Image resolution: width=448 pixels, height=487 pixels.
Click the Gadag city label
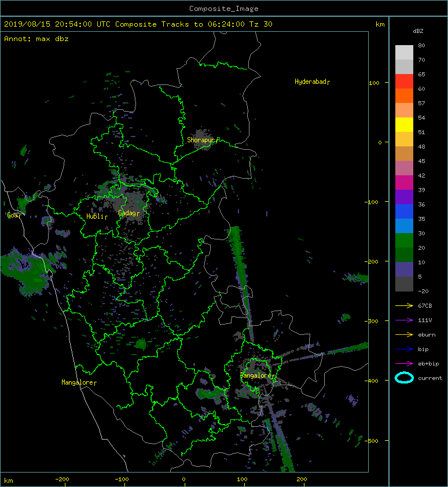pyautogui.click(x=128, y=213)
